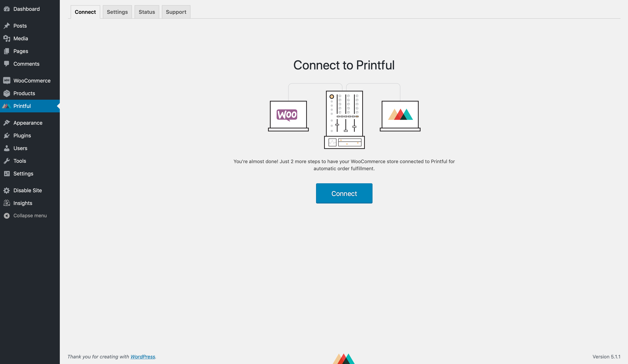The height and width of the screenshot is (364, 628).
Task: Click the Printful sidebar icon
Action: pyautogui.click(x=7, y=106)
